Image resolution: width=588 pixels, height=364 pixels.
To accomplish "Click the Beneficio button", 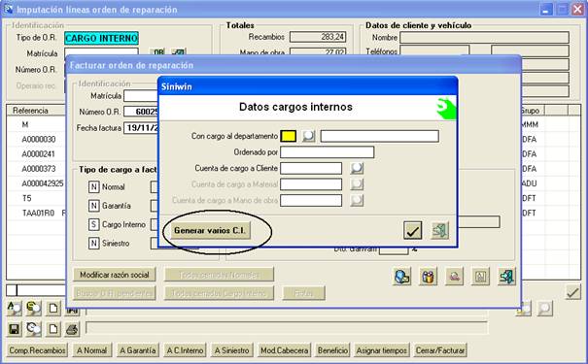I will coord(332,350).
